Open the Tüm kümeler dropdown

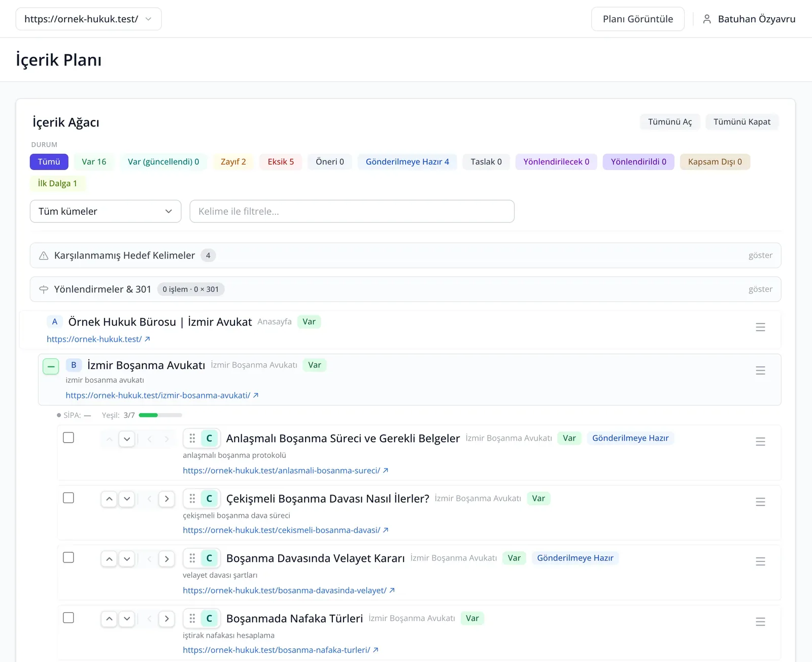pyautogui.click(x=106, y=211)
